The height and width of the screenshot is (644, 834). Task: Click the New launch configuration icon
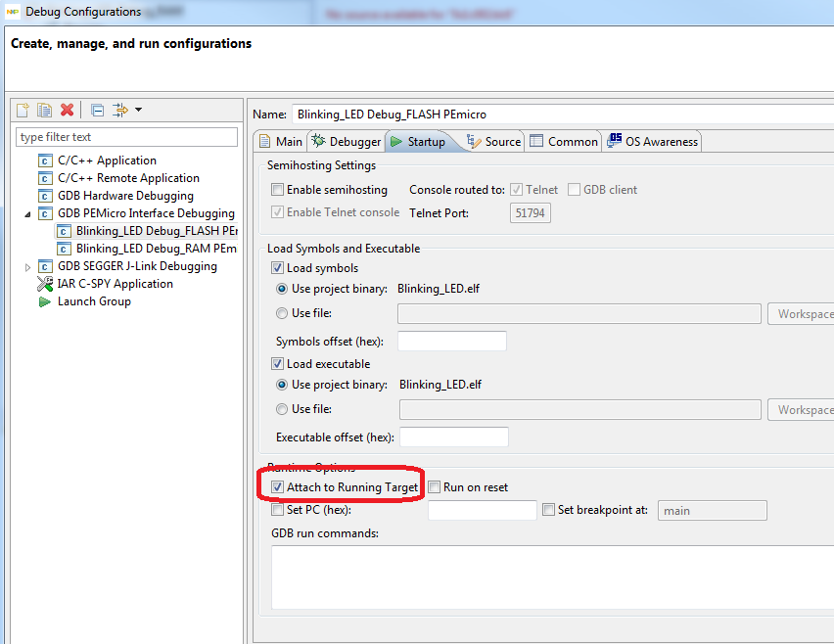[x=23, y=110]
